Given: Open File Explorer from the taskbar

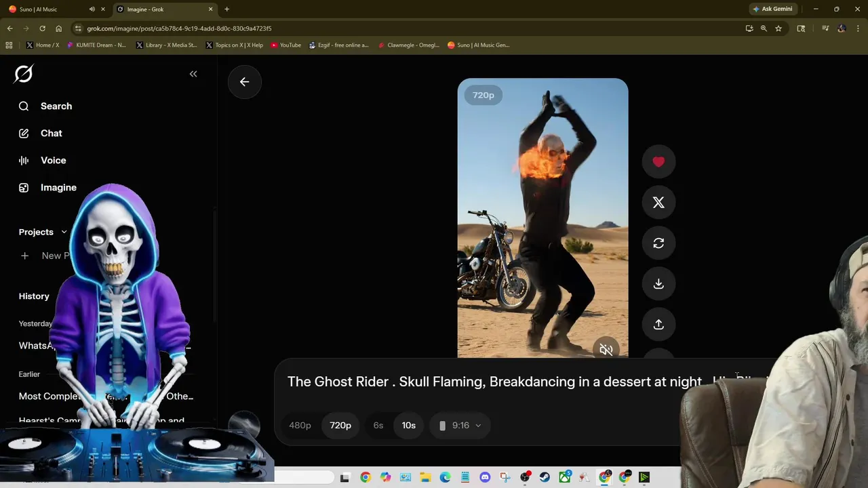Looking at the screenshot, I should (425, 478).
